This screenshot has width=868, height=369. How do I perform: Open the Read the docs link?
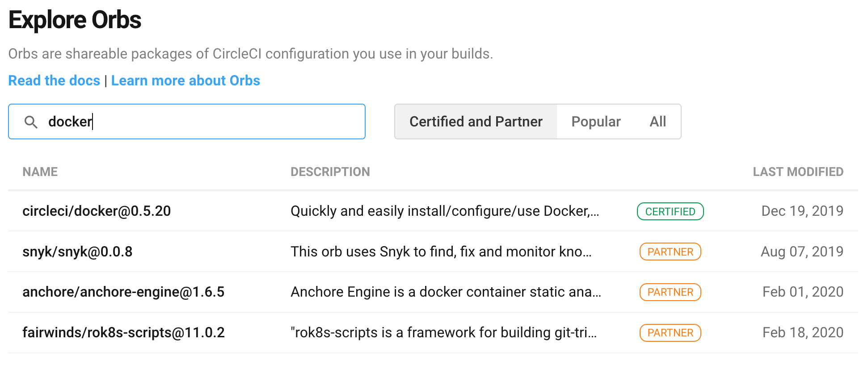(54, 80)
